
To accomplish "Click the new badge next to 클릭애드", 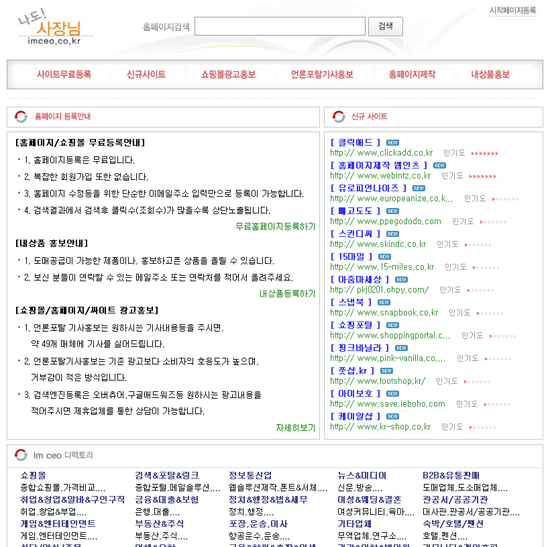I will (x=393, y=142).
